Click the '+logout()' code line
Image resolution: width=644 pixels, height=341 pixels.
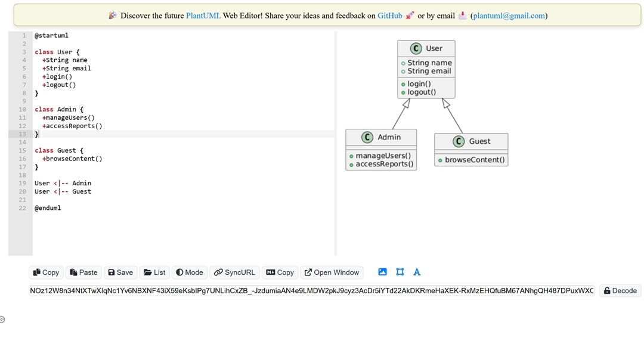(x=58, y=85)
